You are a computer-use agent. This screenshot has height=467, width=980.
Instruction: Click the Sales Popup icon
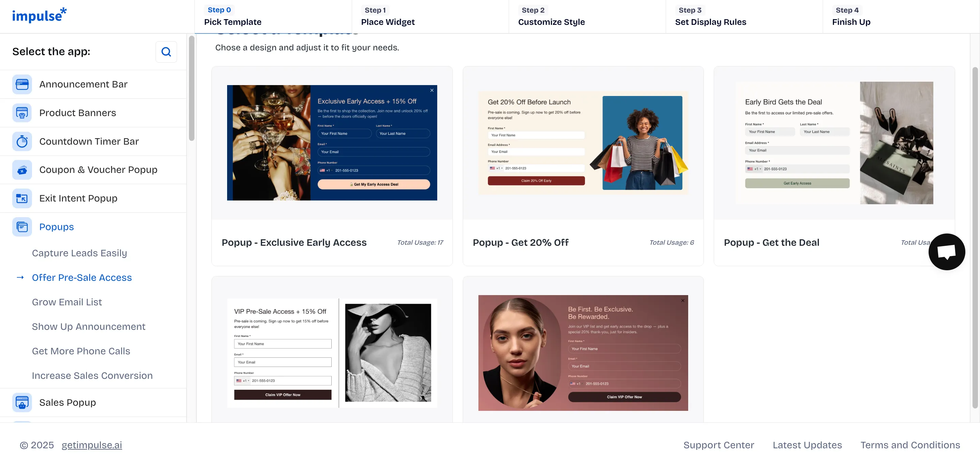click(22, 402)
